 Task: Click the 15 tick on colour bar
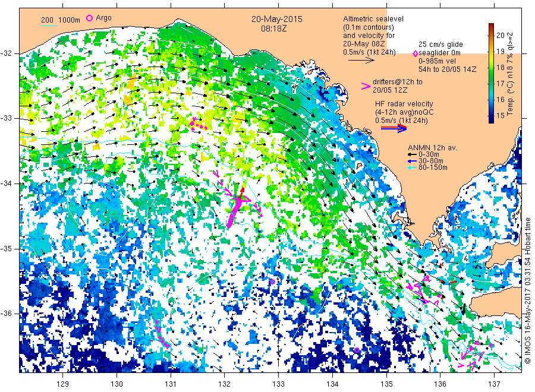pos(500,115)
